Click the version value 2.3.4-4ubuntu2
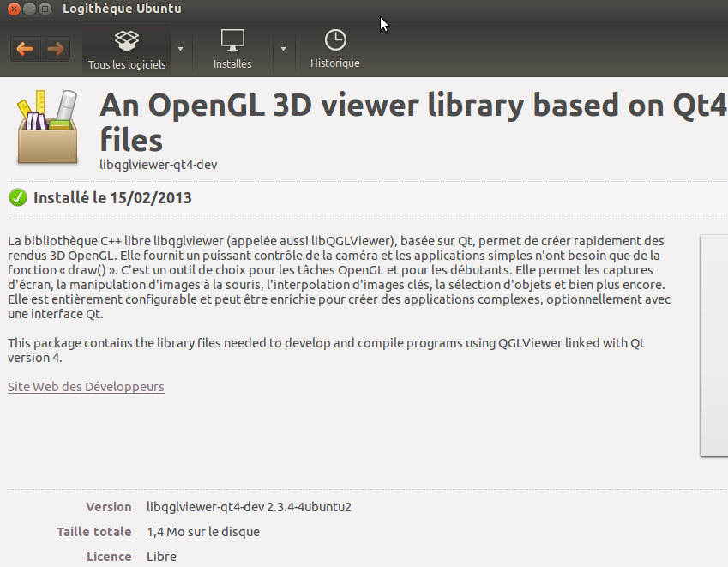Viewport: 728px width, 567px height. coord(249,507)
